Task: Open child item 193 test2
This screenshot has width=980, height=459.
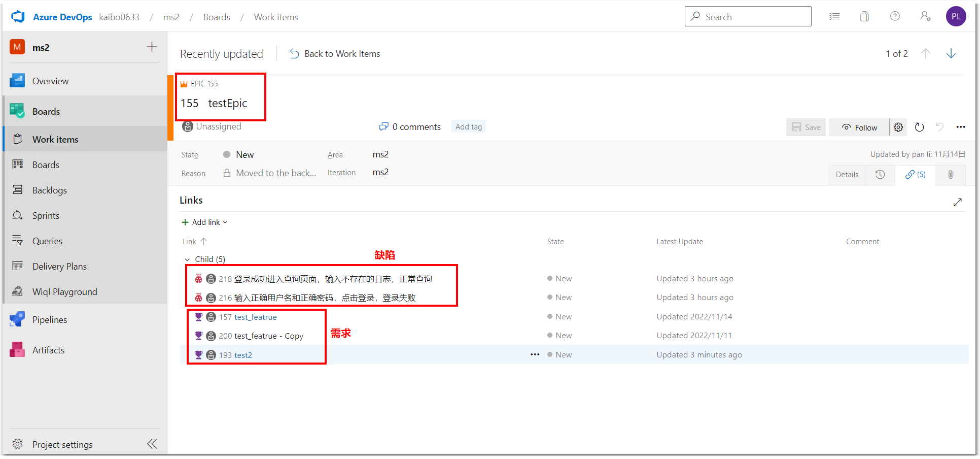Action: point(243,355)
